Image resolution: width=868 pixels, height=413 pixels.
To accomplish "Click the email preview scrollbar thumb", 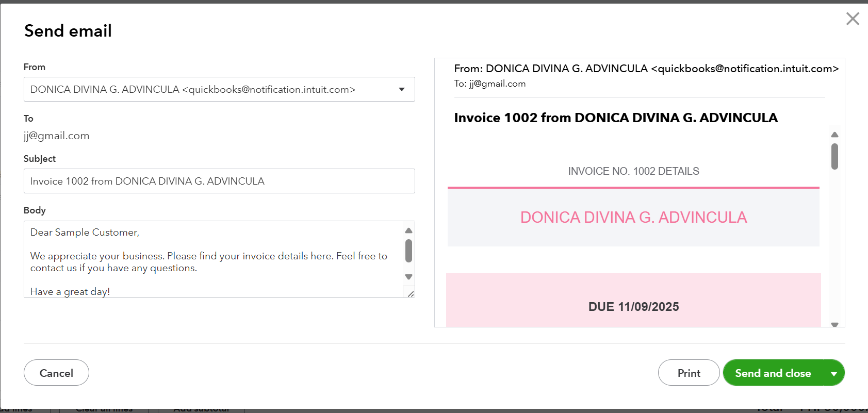I will (x=834, y=156).
